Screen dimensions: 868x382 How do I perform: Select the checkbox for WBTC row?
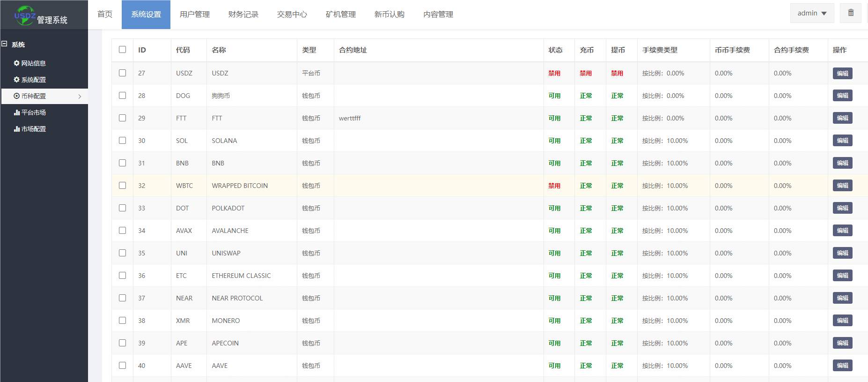[123, 186]
